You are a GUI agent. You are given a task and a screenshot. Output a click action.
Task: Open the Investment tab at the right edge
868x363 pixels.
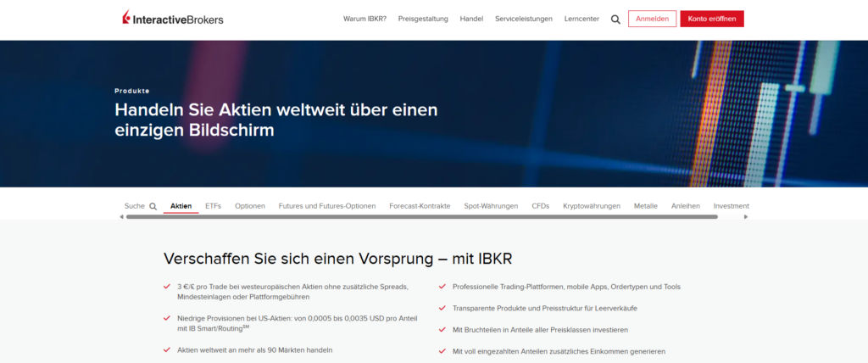[731, 206]
